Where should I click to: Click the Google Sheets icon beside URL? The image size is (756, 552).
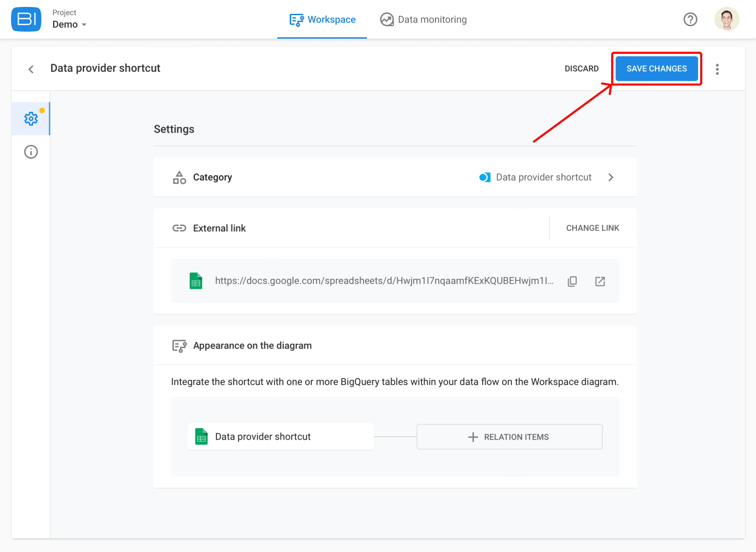coord(196,281)
